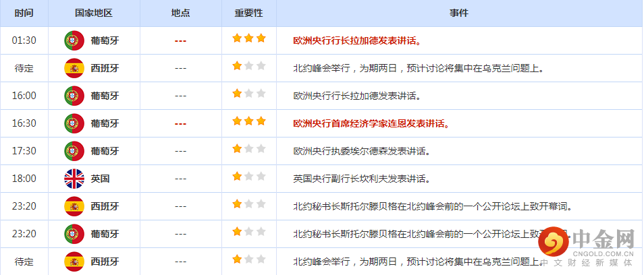
Task: Open the event 欧洲央行执委埃尔德森发表讲话
Action: coord(363,151)
